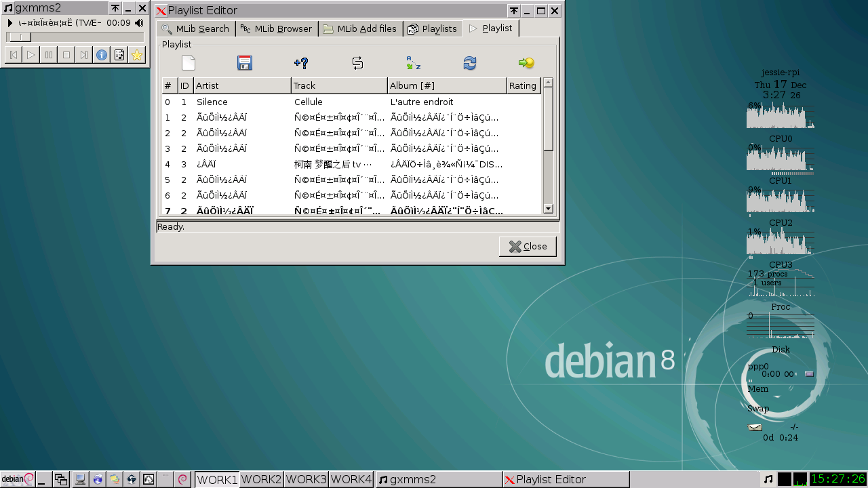Click the taskbar digital clock
This screenshot has height=488, width=868.
(x=839, y=479)
